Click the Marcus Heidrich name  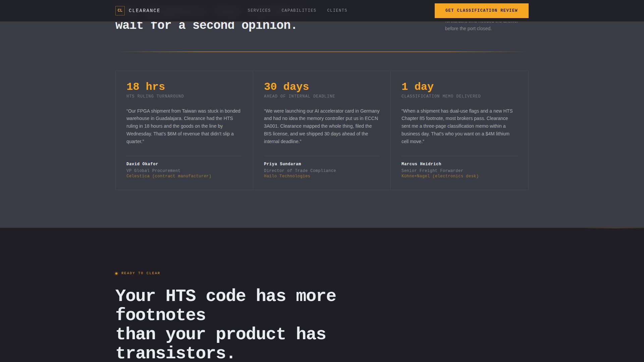tap(421, 164)
